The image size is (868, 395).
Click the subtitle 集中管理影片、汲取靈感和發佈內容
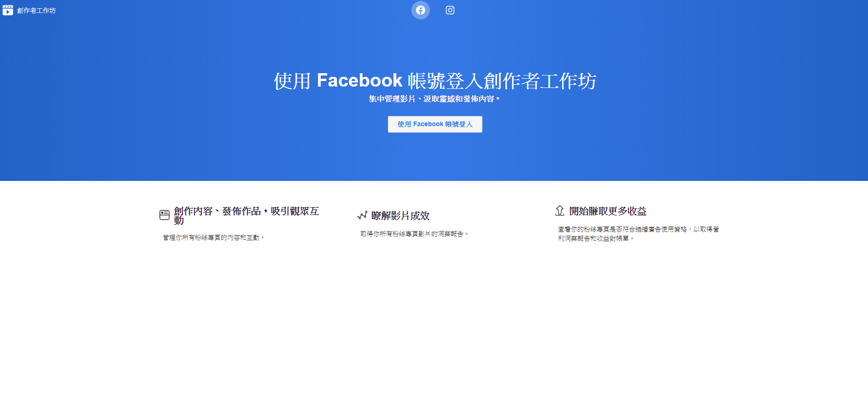click(x=434, y=99)
